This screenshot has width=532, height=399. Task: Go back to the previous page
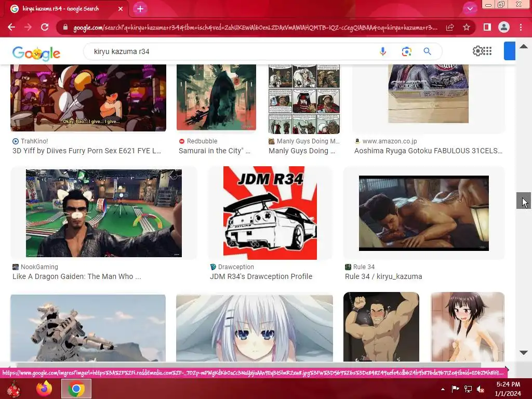pyautogui.click(x=11, y=27)
